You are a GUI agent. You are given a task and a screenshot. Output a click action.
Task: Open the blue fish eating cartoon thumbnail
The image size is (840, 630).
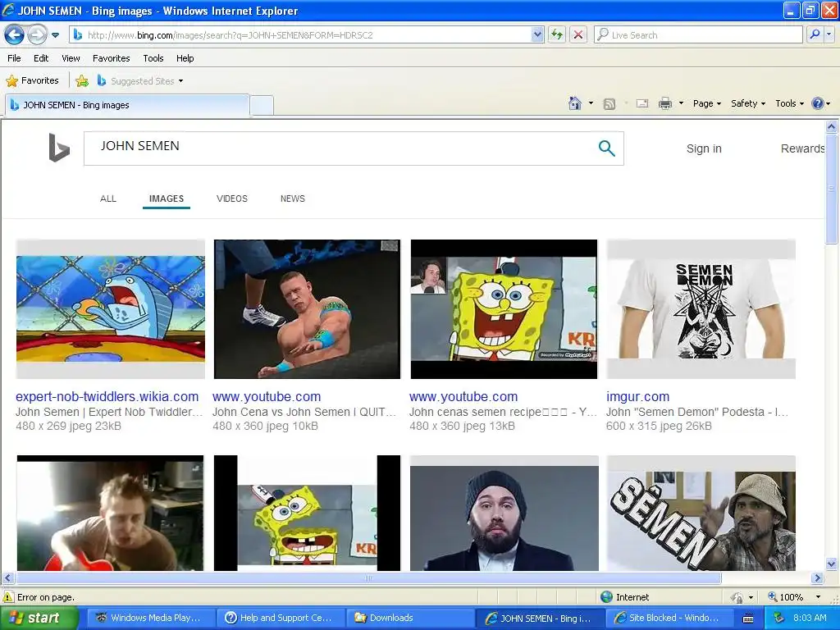pyautogui.click(x=111, y=309)
